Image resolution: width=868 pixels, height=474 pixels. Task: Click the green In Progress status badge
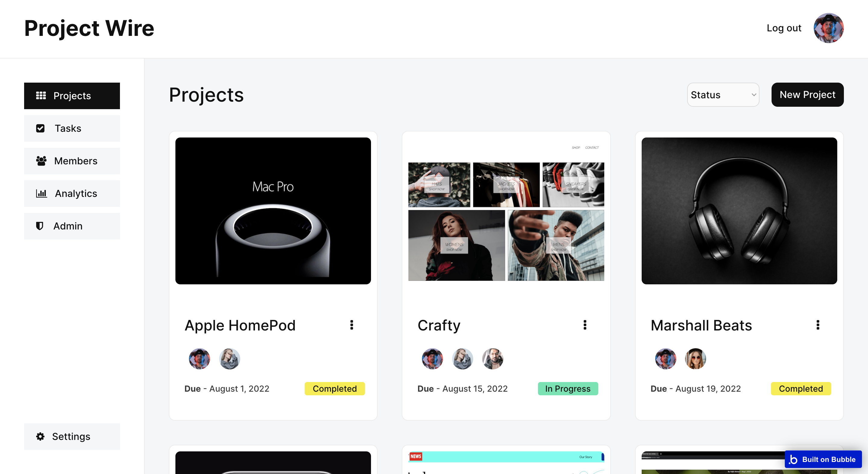[568, 389]
